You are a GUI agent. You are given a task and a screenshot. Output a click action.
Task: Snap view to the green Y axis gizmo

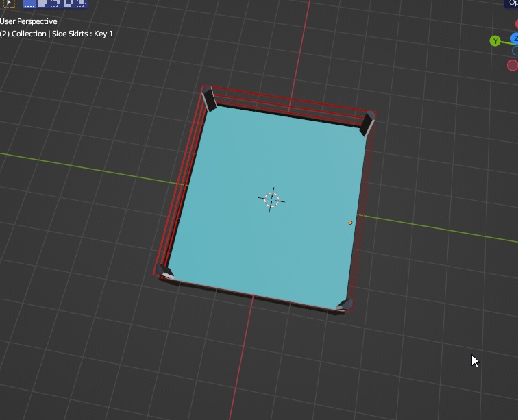(x=495, y=41)
